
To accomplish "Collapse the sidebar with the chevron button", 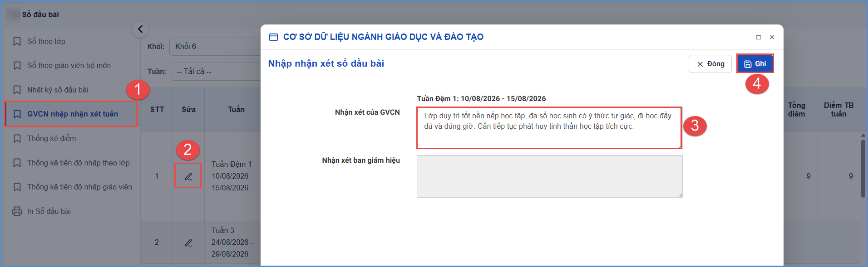I will coord(140,29).
